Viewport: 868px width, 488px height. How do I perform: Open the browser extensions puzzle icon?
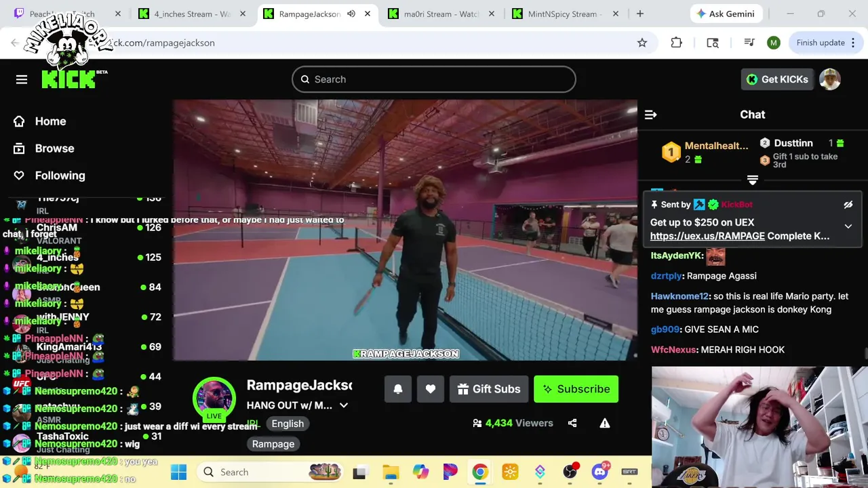click(676, 43)
